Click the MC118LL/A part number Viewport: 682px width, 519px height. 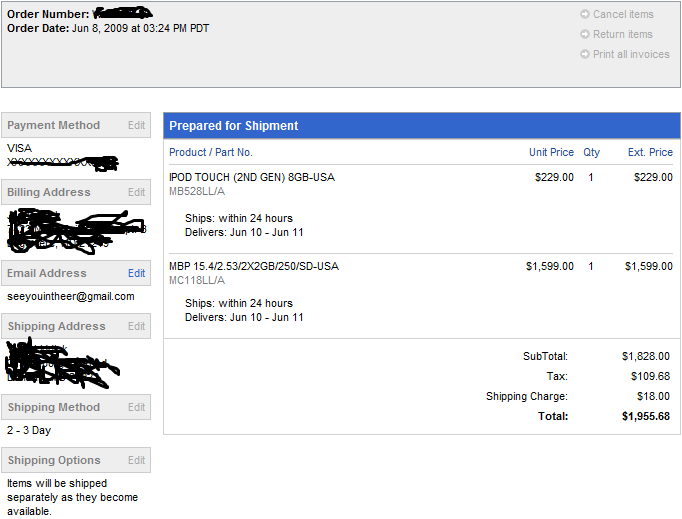(197, 281)
